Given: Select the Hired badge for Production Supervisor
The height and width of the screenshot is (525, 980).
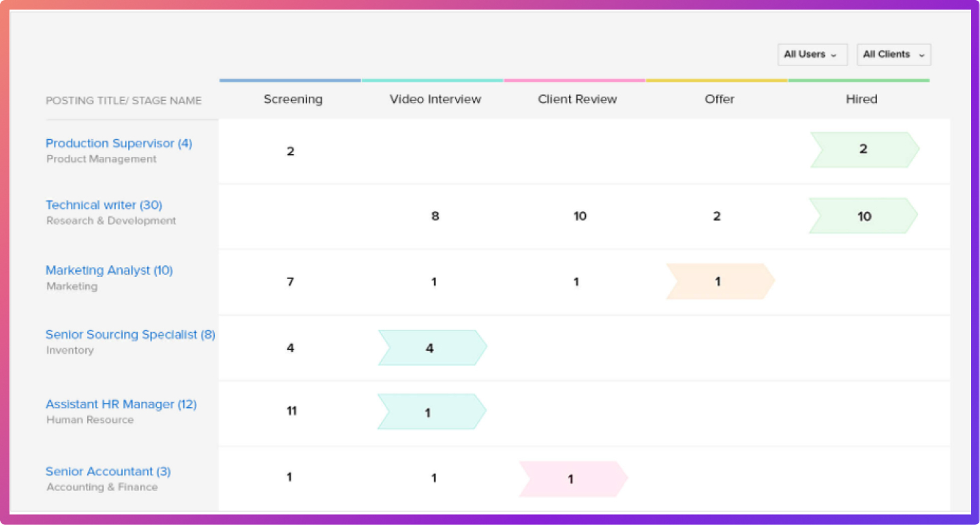Looking at the screenshot, I should (865, 149).
